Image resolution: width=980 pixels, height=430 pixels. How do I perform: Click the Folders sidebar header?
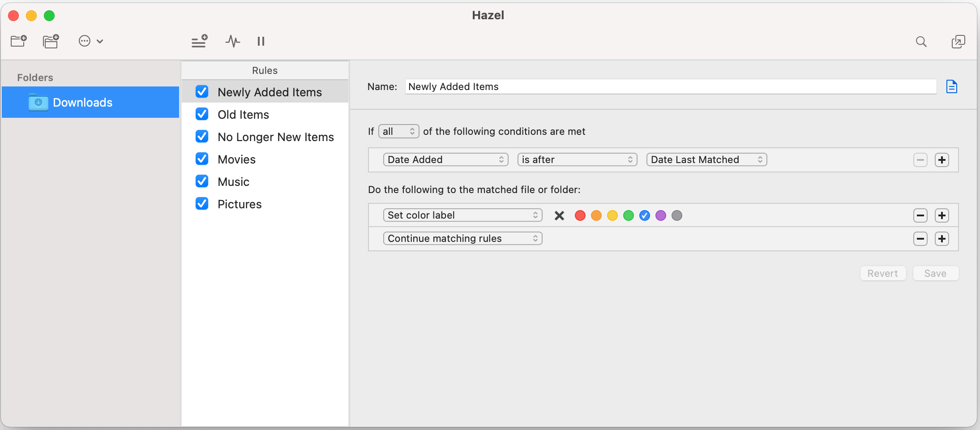(35, 77)
